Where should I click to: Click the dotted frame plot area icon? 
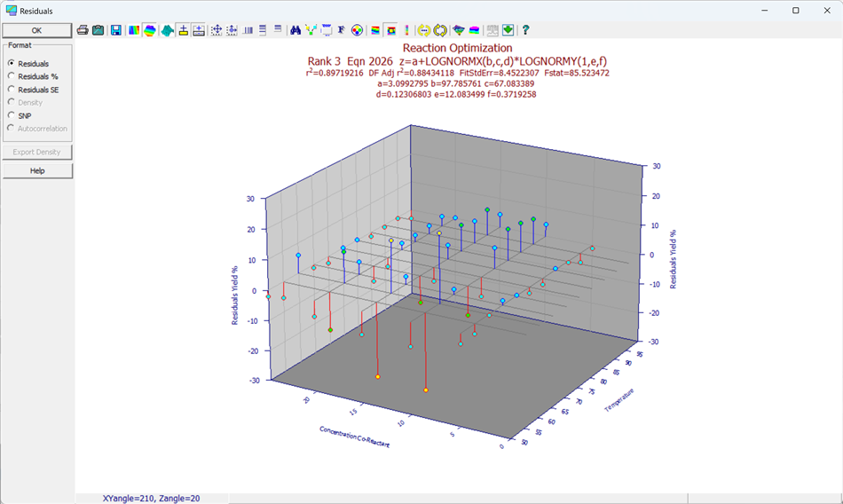(x=327, y=30)
